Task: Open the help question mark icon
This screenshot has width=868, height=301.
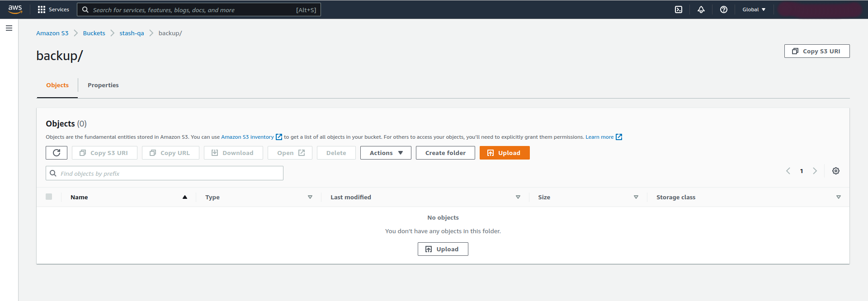Action: 724,9
